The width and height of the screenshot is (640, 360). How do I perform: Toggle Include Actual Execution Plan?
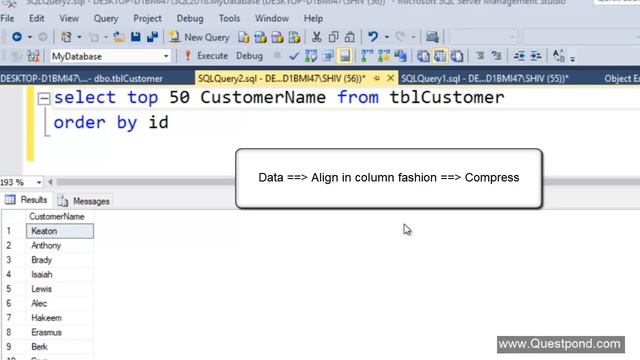367,56
